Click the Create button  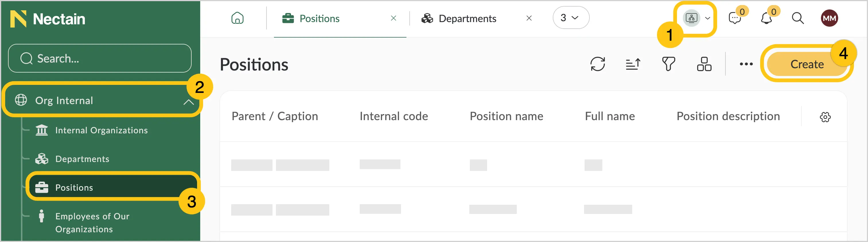(807, 64)
